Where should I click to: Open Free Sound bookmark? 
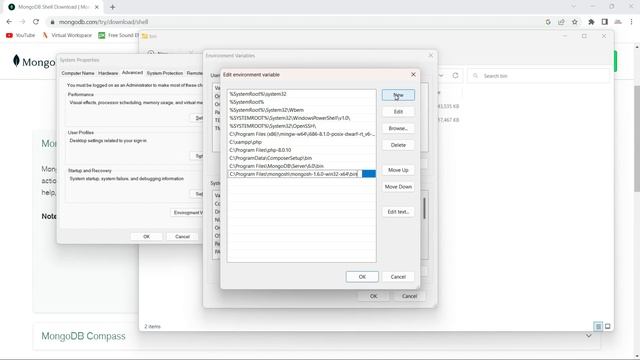tap(118, 36)
